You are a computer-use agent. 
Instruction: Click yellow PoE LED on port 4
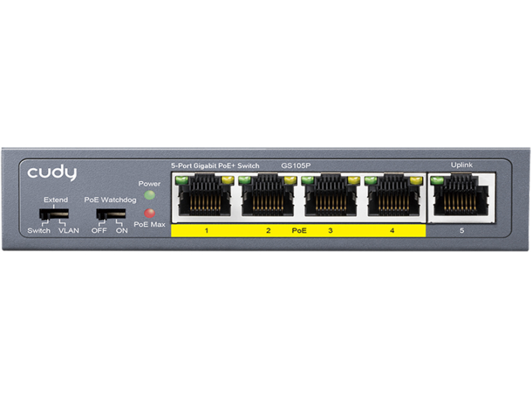[x=416, y=180]
